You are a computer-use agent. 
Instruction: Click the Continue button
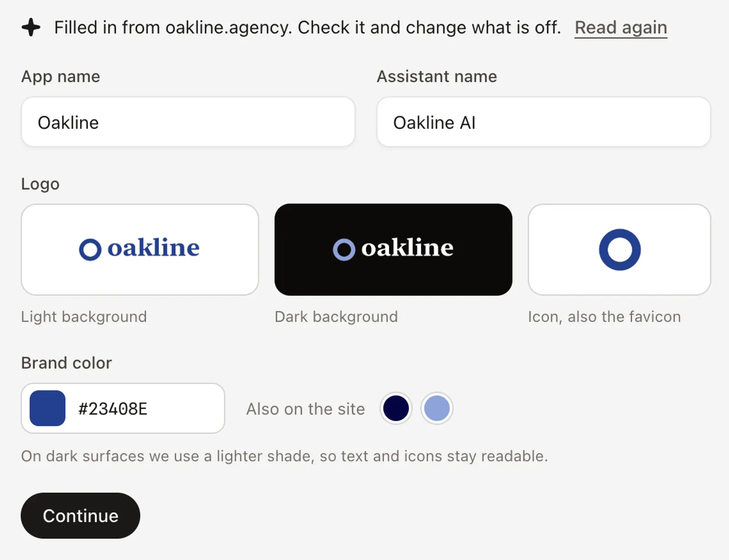click(x=81, y=515)
